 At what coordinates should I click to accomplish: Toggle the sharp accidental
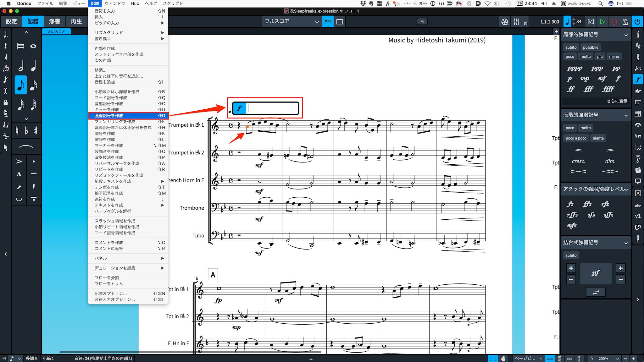point(36,130)
